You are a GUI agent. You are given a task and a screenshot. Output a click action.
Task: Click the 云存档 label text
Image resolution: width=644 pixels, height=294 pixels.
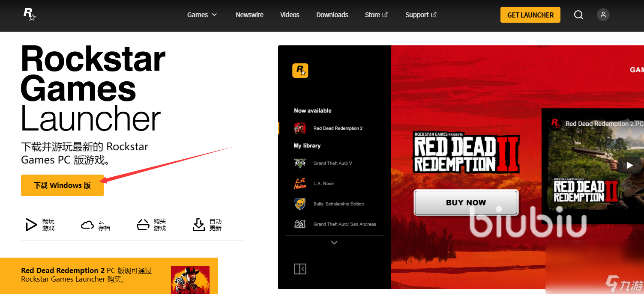(x=104, y=225)
